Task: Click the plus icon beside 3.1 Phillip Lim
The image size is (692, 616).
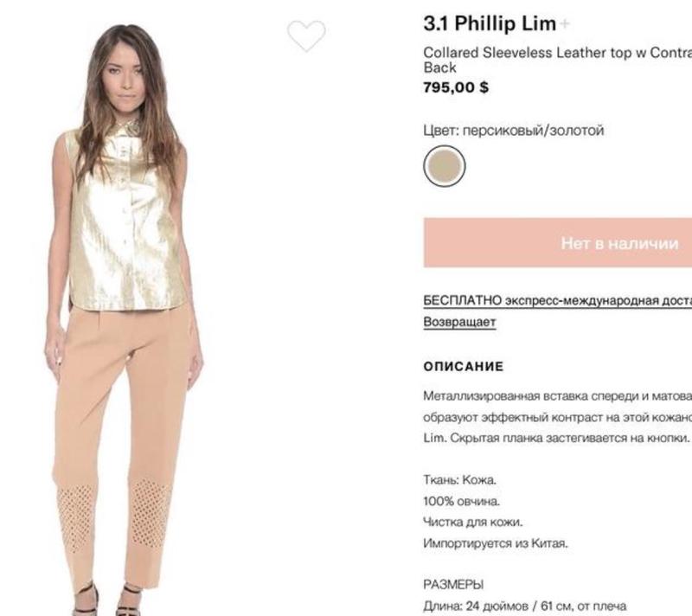Action: (x=565, y=23)
